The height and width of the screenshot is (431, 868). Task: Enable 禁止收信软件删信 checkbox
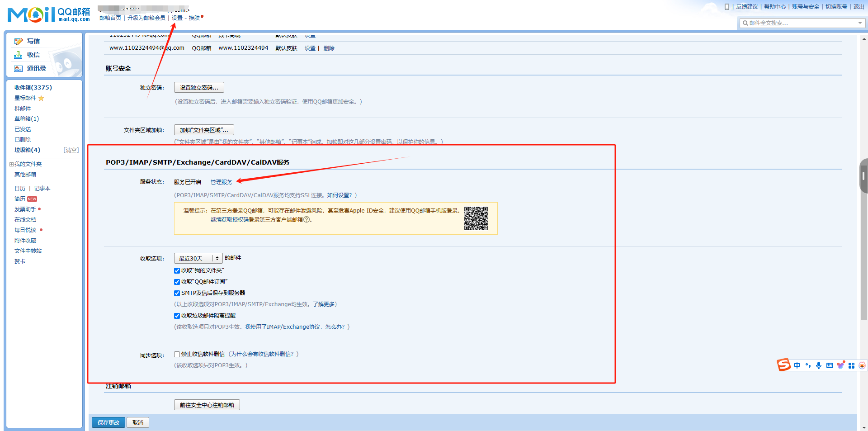[x=177, y=355]
